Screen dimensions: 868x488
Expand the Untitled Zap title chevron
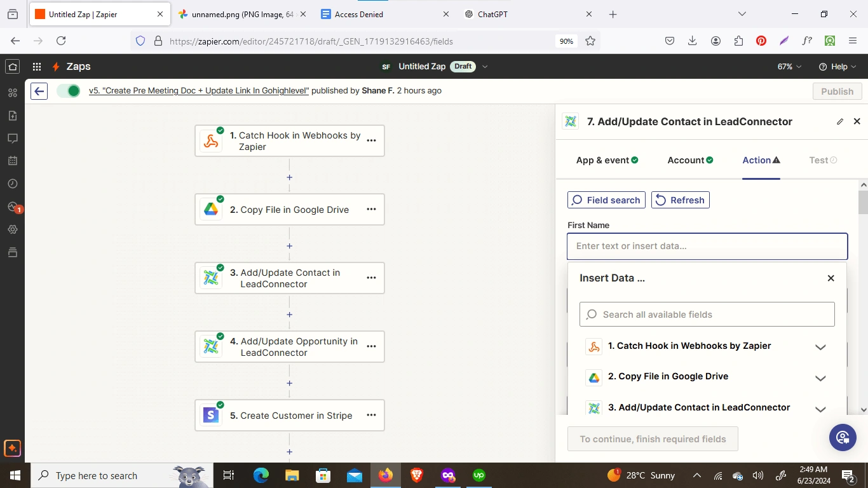point(485,67)
